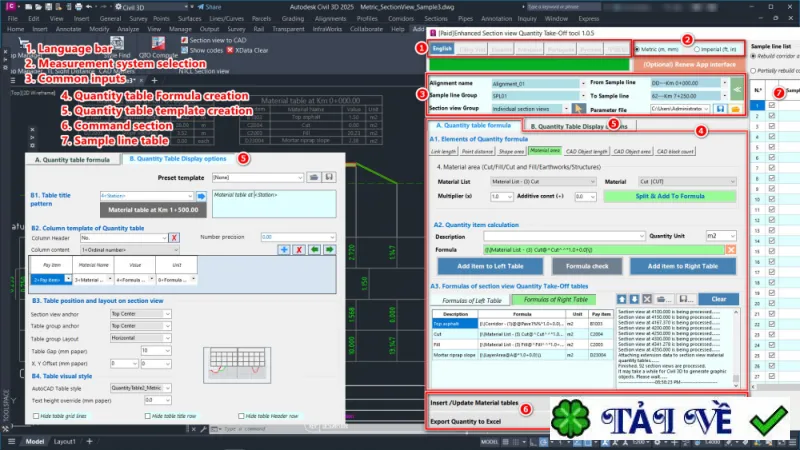
Task: Click Add item to Right Table button
Action: tap(683, 266)
